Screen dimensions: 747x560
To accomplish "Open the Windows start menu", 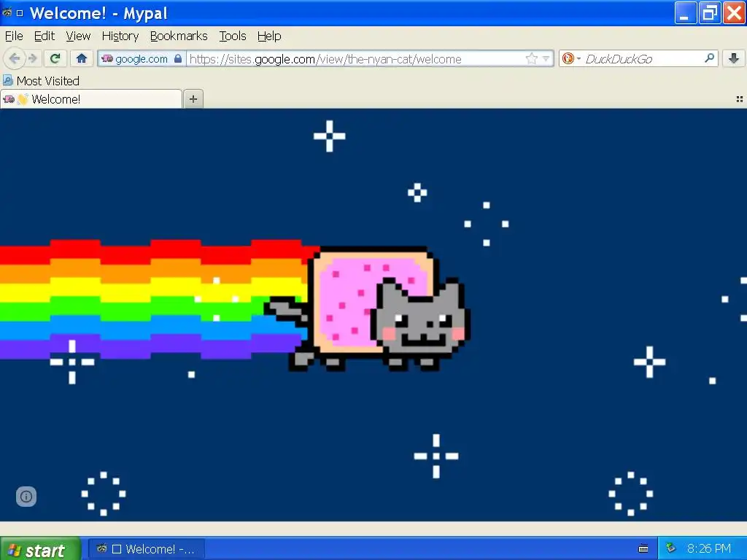I will pos(41,549).
